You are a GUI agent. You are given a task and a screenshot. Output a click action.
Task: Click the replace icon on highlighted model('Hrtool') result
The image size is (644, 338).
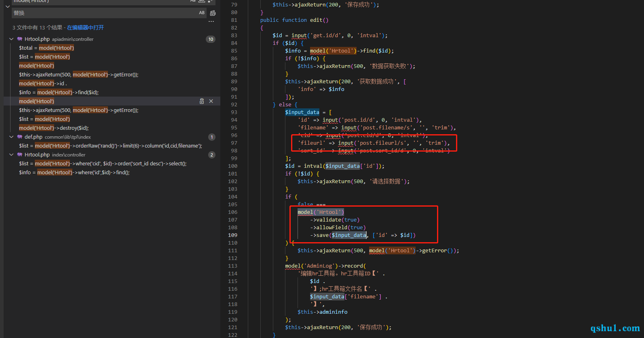click(202, 101)
